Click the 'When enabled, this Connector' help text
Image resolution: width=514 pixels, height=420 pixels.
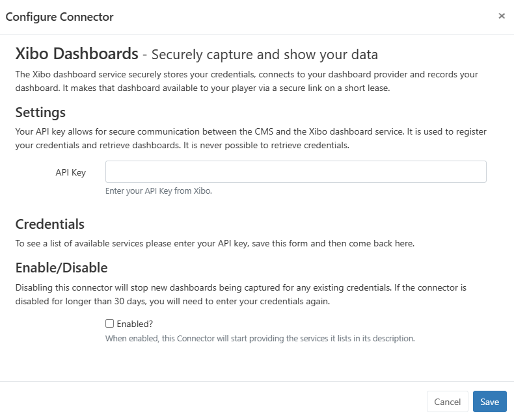click(260, 338)
